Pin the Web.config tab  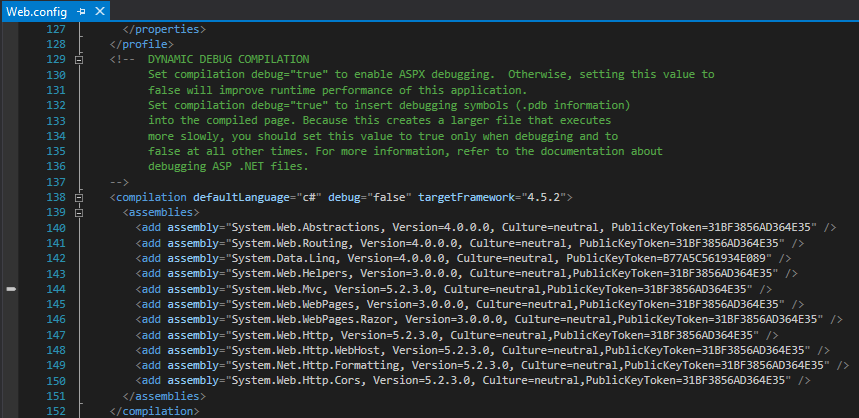(x=81, y=12)
